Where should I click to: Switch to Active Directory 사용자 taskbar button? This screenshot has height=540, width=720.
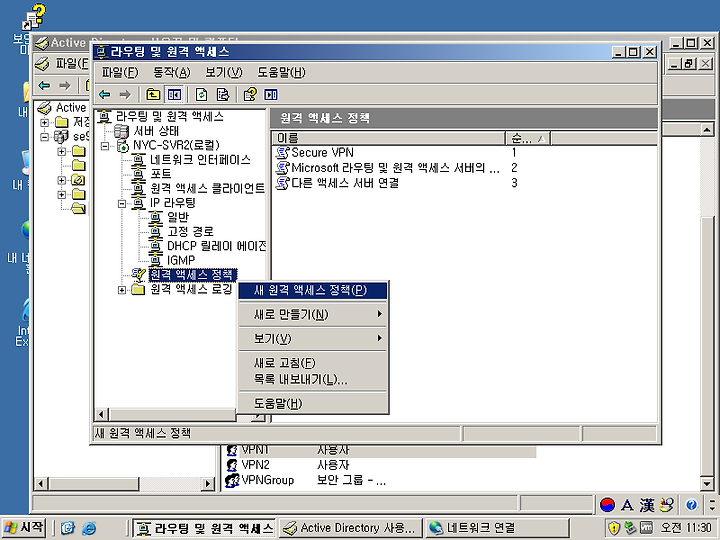click(x=351, y=528)
